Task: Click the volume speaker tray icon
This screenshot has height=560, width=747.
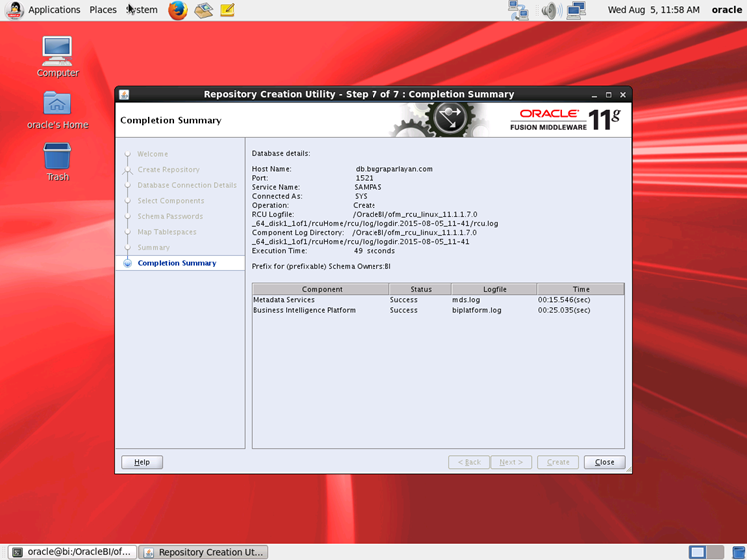Action: coord(551,10)
